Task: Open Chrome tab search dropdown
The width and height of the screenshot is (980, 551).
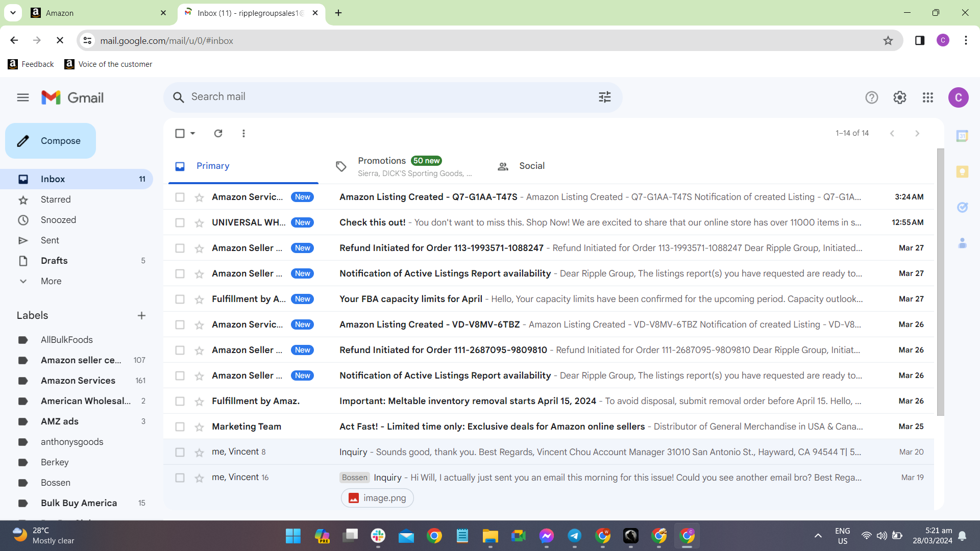Action: click(x=13, y=13)
